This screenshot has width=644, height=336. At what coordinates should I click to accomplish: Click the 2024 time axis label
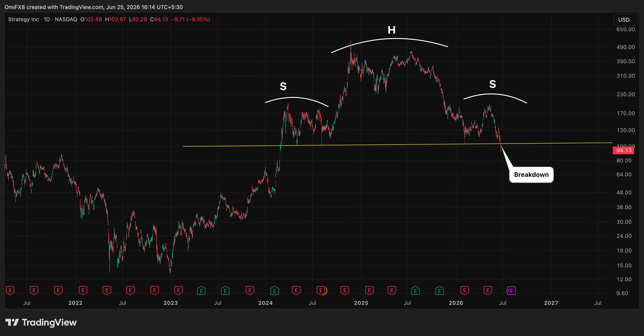tap(266, 303)
